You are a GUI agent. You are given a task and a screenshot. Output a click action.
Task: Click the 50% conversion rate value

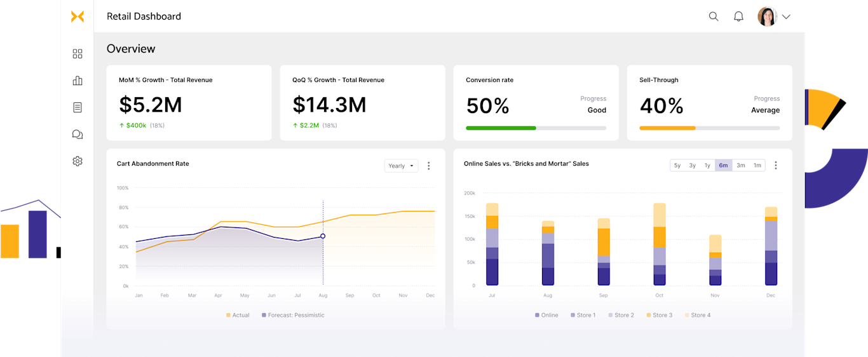(x=487, y=105)
